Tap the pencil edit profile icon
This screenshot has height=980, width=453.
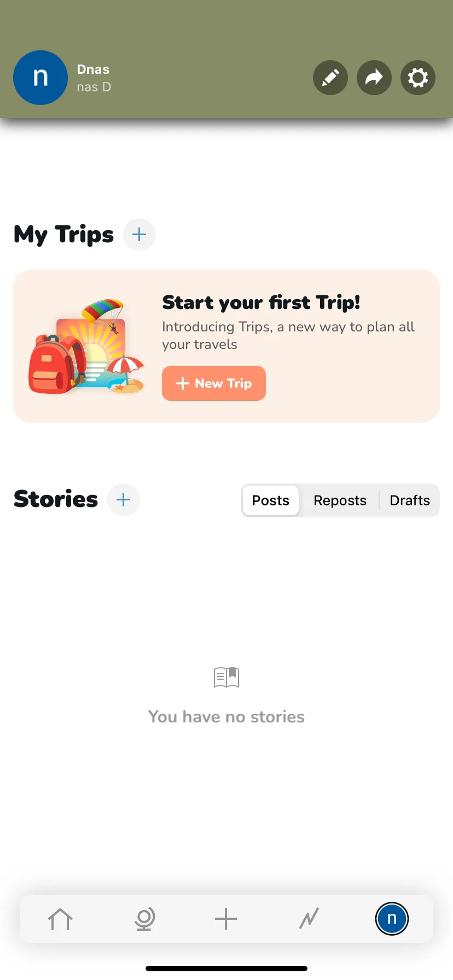coord(330,78)
